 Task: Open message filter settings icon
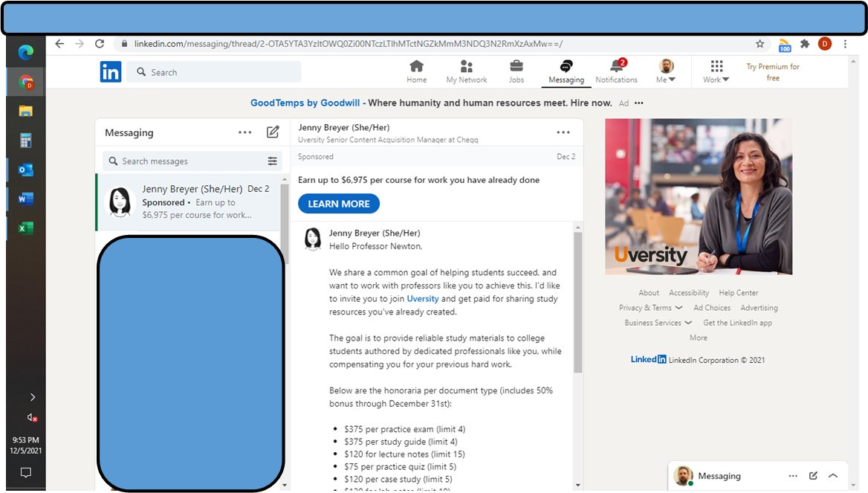272,161
